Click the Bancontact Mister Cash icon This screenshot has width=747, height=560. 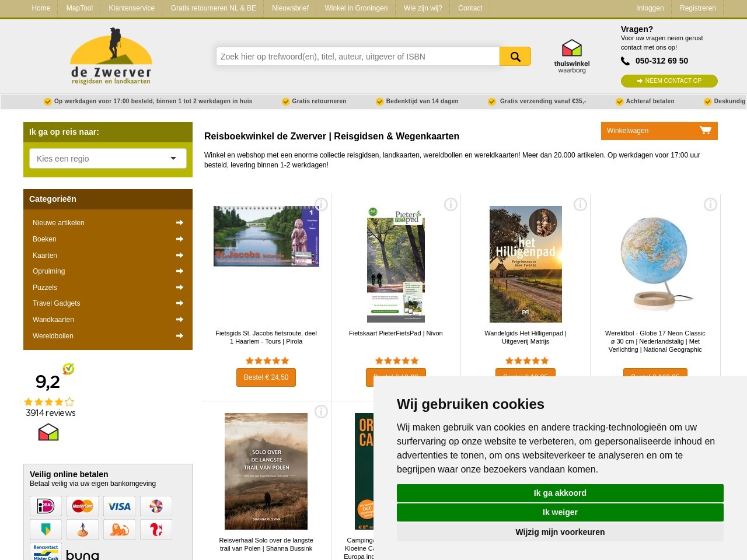point(46,552)
